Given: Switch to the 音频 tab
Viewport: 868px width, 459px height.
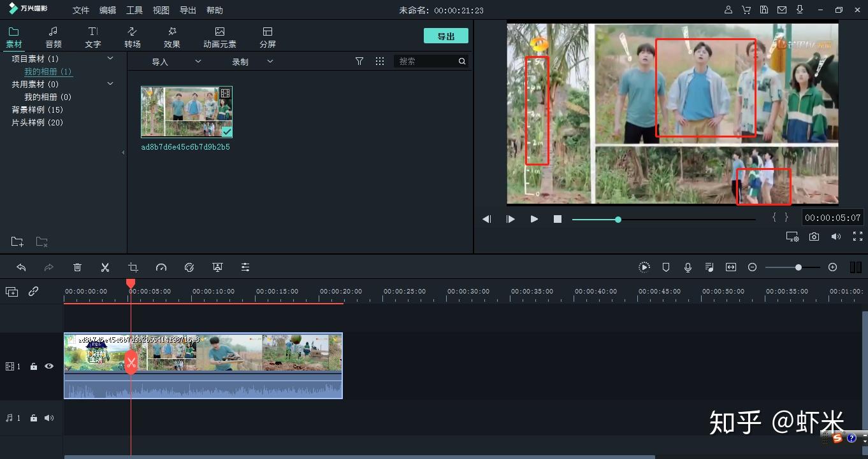Looking at the screenshot, I should click(x=54, y=38).
